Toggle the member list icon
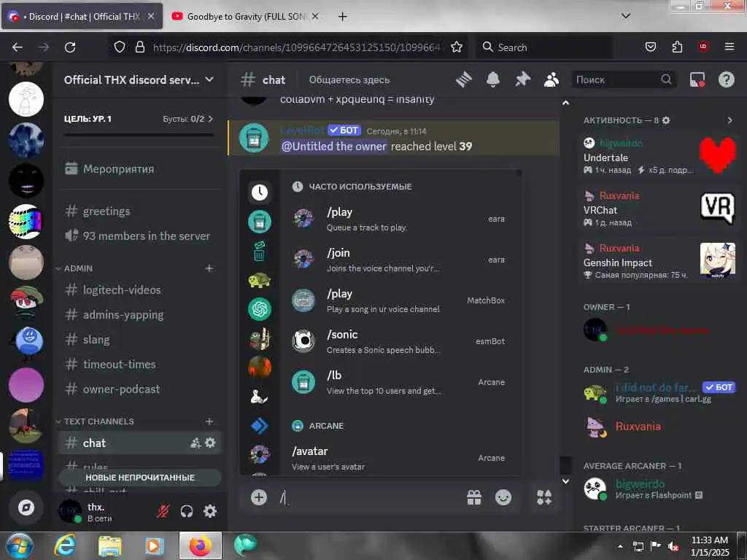The width and height of the screenshot is (747, 560). pos(551,79)
